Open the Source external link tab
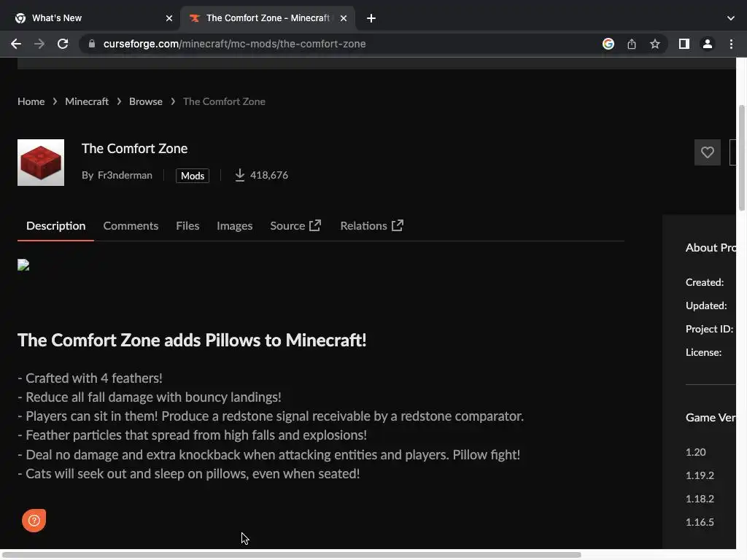The image size is (747, 560). 295,226
